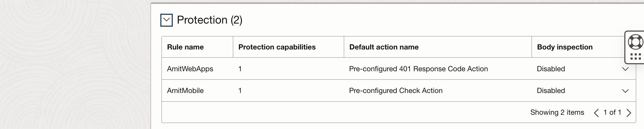Click Pre-configured Check Action cell
The width and height of the screenshot is (644, 129).
(x=396, y=91)
